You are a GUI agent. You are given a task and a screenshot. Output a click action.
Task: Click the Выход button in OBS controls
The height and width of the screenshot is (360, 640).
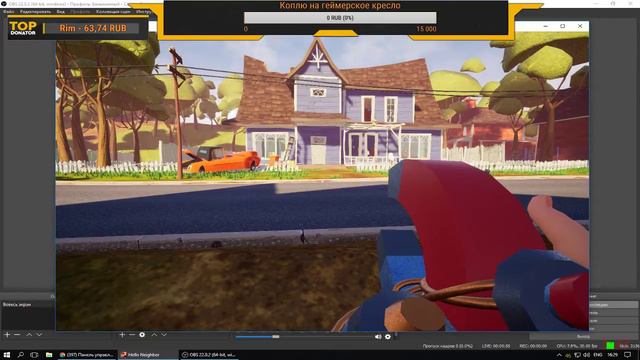[584, 337]
